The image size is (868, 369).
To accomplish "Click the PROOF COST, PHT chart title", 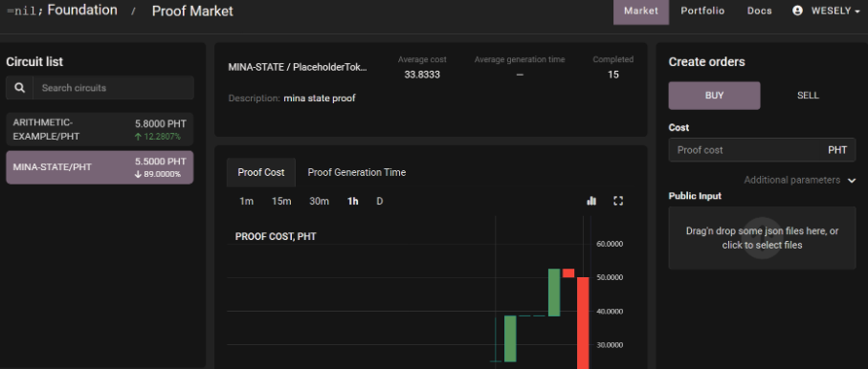I will [x=276, y=237].
